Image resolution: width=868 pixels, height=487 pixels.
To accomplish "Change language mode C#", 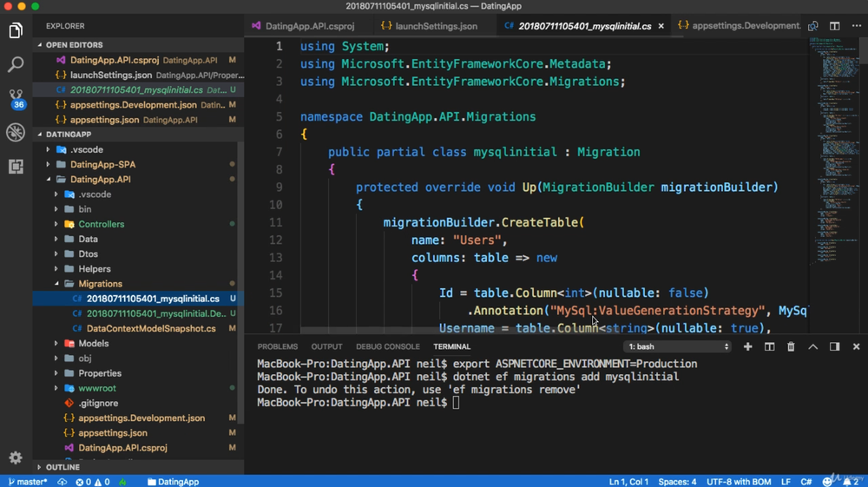I will pos(806,482).
